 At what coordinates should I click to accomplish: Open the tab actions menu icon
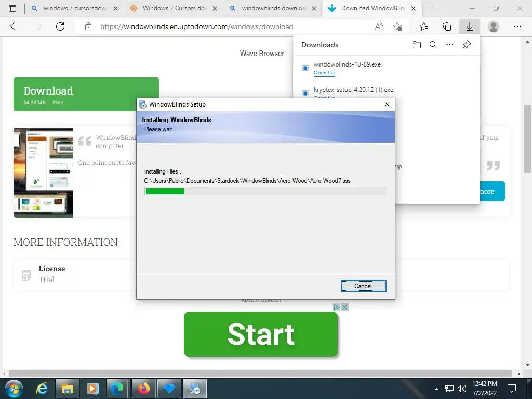pos(12,8)
